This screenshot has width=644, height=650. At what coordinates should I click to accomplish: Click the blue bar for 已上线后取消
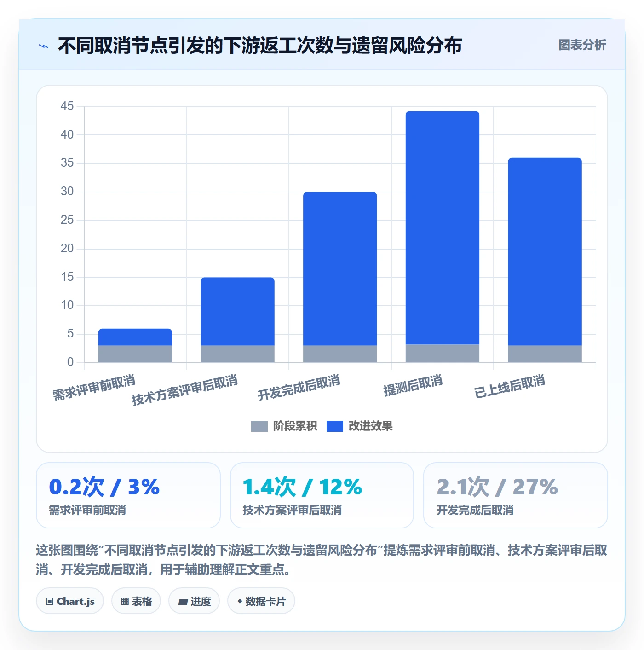pos(545,251)
